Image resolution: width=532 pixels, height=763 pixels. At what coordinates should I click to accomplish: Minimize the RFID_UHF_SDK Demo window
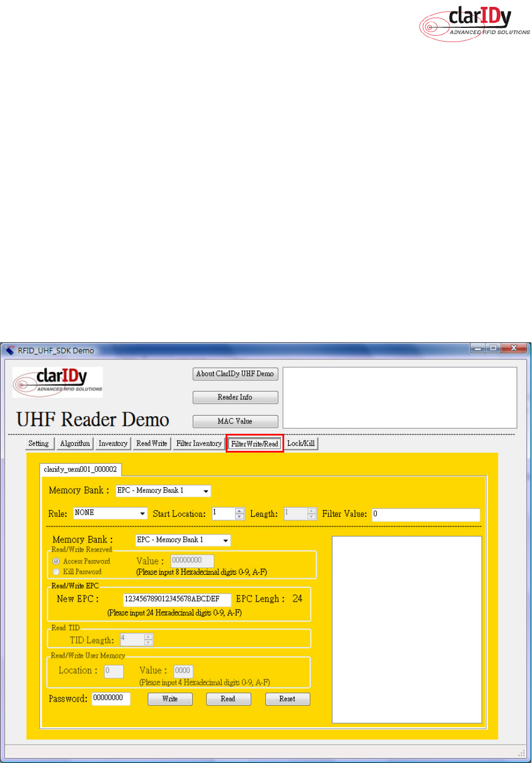pyautogui.click(x=478, y=347)
